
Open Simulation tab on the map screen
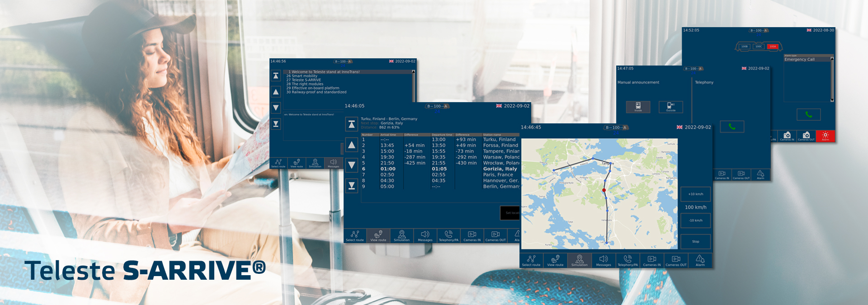pyautogui.click(x=579, y=260)
